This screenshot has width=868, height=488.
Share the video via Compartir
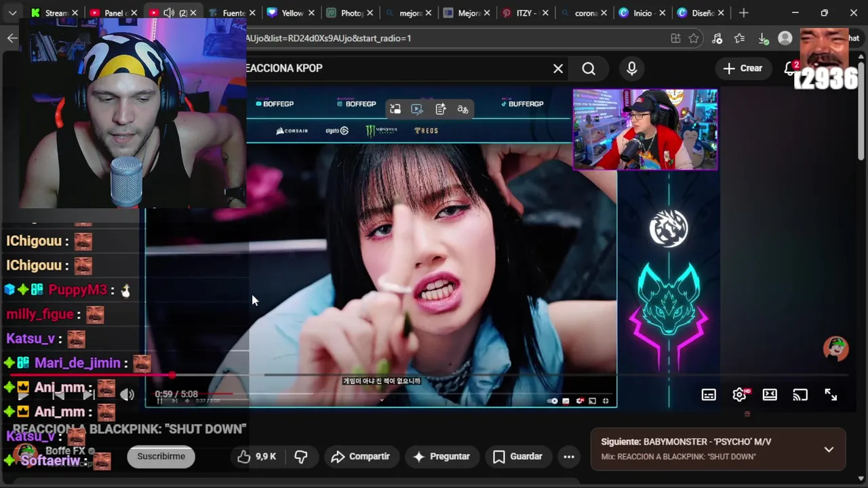(360, 457)
